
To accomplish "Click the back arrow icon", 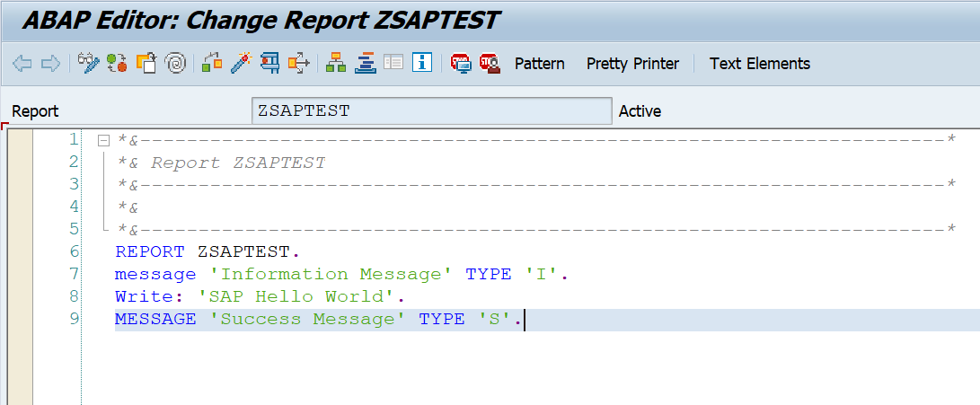I will [22, 63].
